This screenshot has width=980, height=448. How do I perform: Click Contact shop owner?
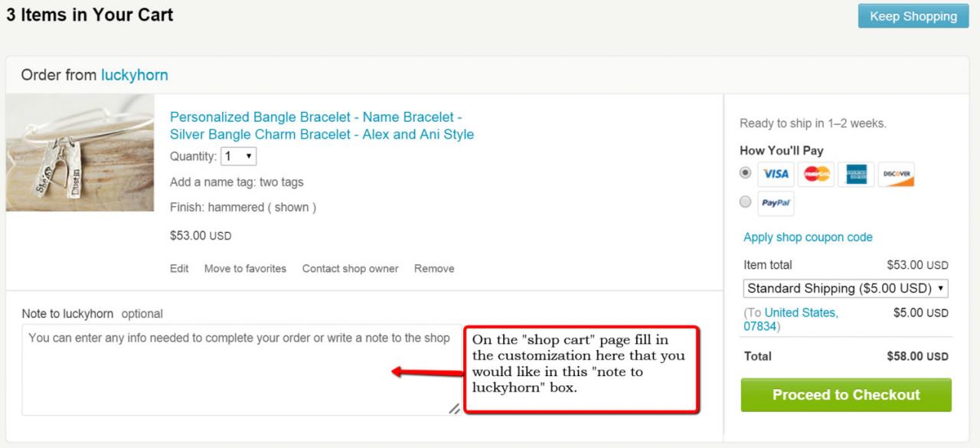(x=350, y=269)
